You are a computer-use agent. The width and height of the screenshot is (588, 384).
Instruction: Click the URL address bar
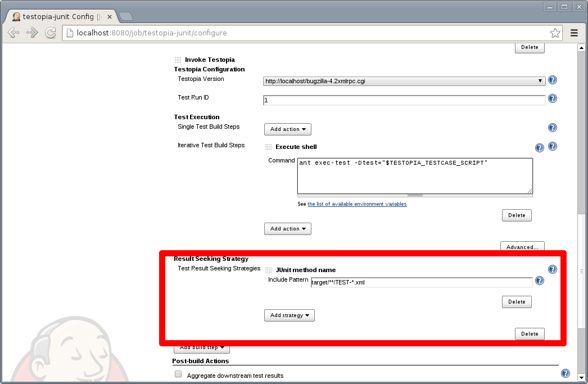pos(311,33)
